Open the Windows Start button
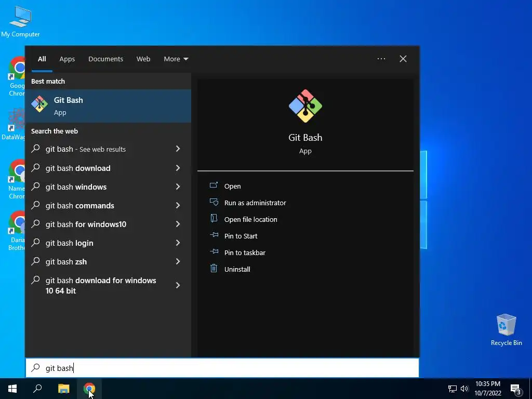This screenshot has height=399, width=532. point(12,389)
